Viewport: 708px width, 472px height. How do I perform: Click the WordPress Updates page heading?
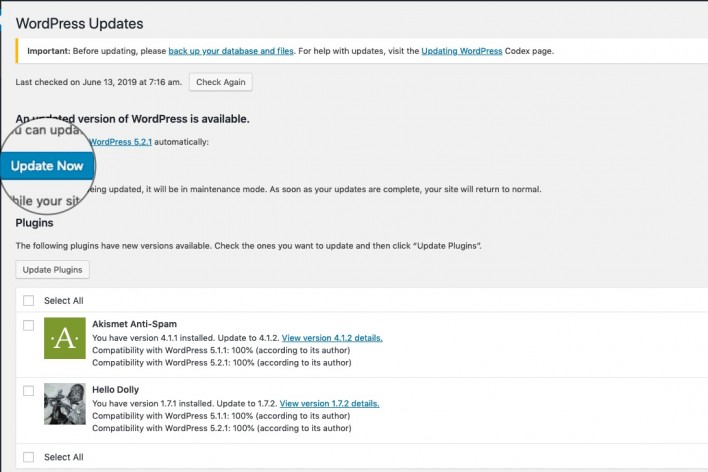(79, 23)
